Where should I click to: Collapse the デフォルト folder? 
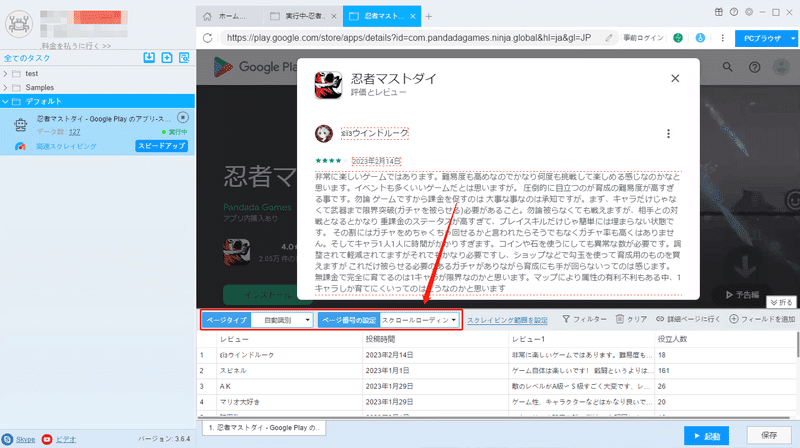click(x=6, y=102)
